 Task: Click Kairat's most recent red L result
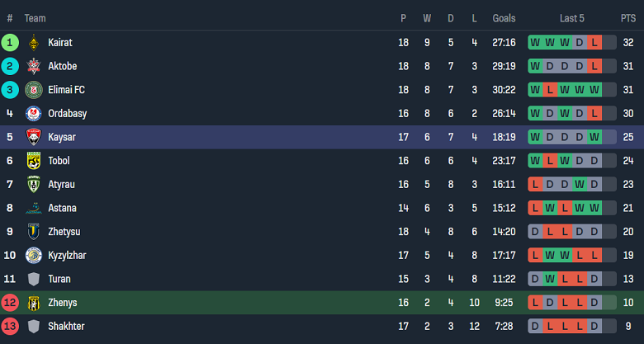click(594, 42)
